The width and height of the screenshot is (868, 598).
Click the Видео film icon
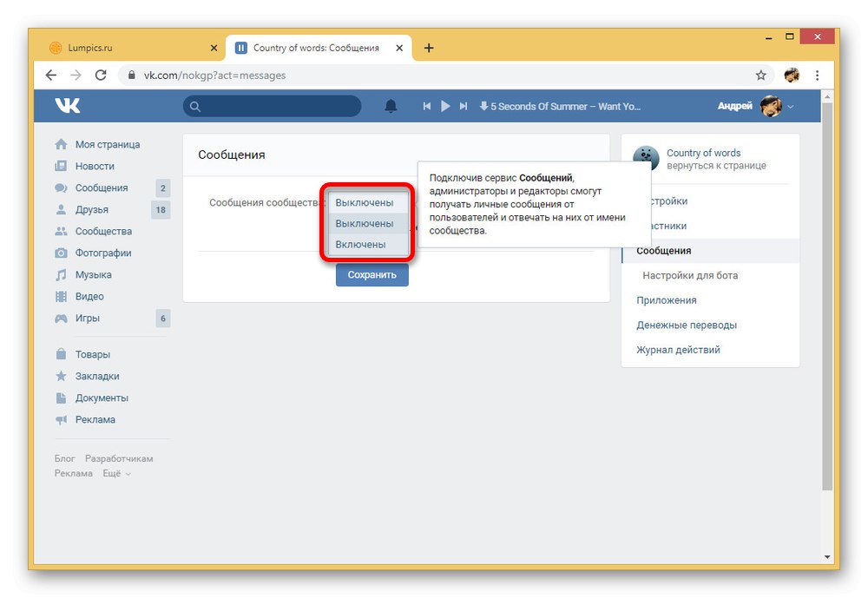[x=61, y=296]
